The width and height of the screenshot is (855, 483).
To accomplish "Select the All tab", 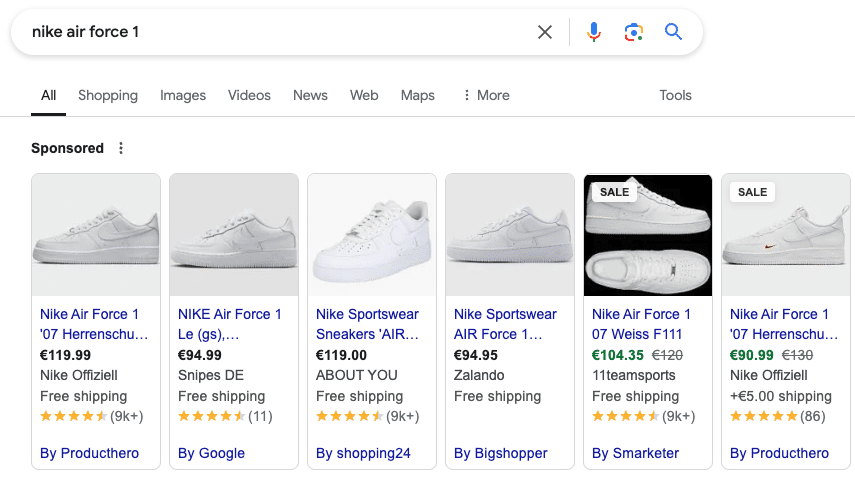I will pos(49,95).
